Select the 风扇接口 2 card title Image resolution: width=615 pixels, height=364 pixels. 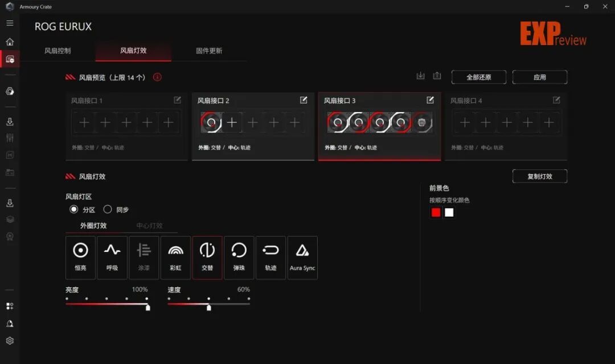click(x=214, y=101)
